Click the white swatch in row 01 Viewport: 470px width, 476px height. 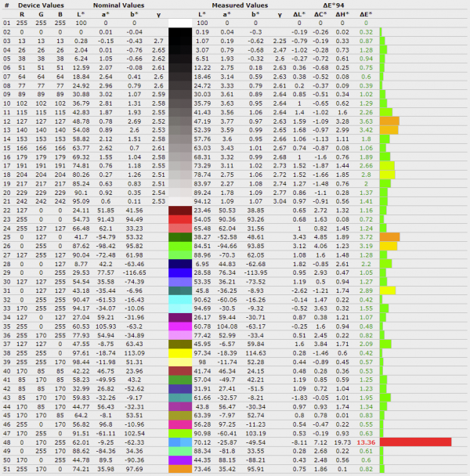(180, 23)
